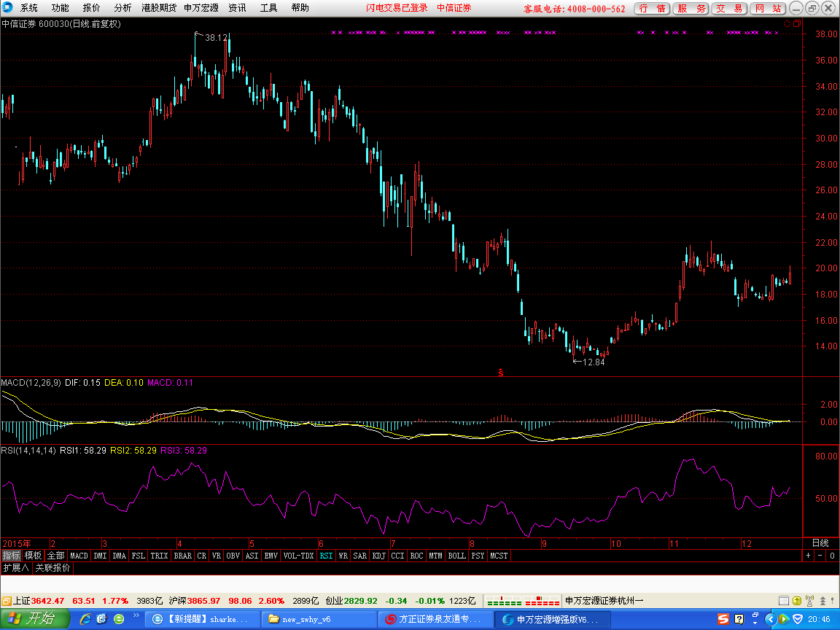Image resolution: width=840 pixels, height=630 pixels.
Task: Click the red S marker below the price chart
Action: 501,373
